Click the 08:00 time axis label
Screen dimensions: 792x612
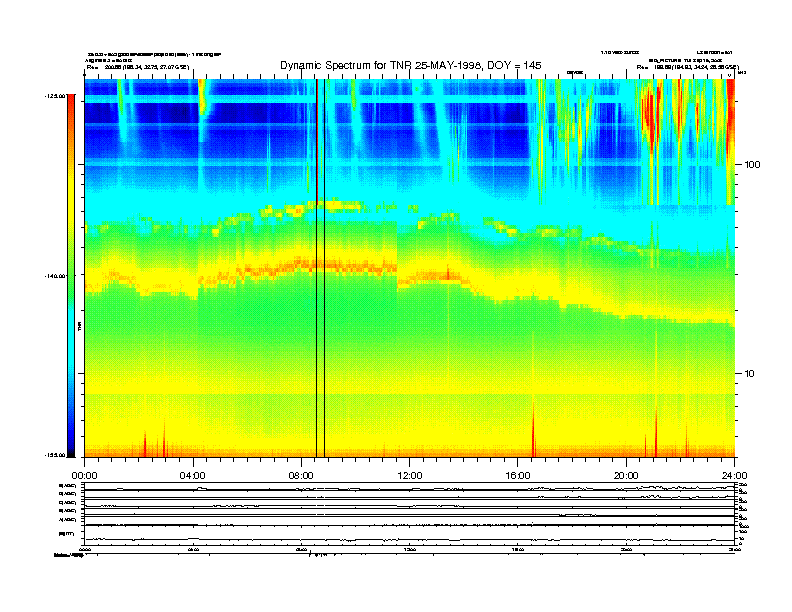click(302, 476)
